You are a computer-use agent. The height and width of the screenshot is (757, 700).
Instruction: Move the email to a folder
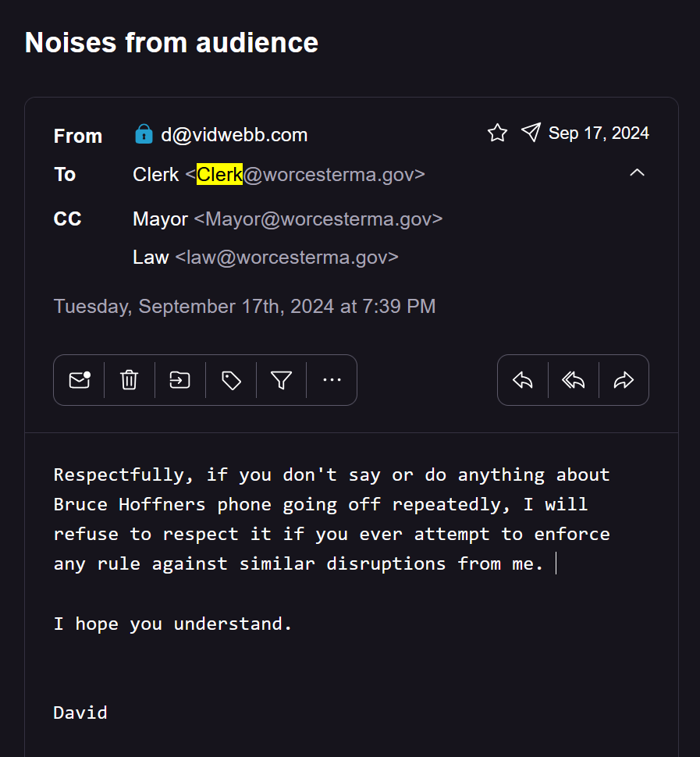(180, 380)
